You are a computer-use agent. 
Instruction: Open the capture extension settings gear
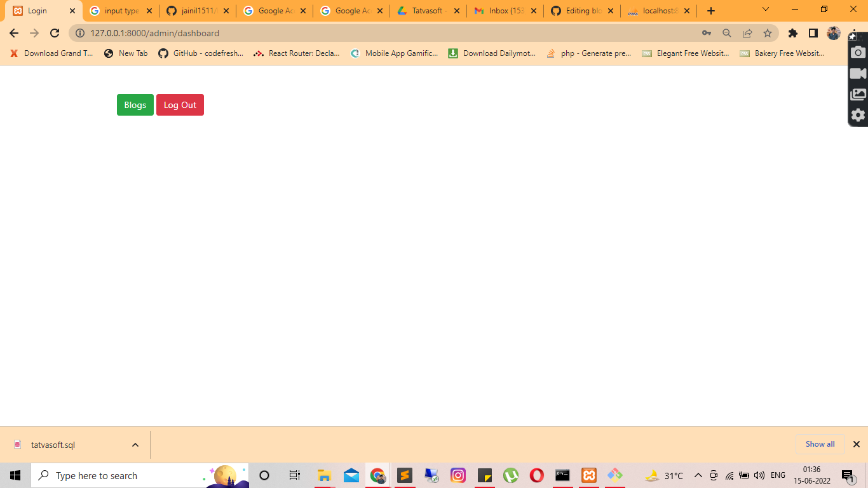[858, 115]
